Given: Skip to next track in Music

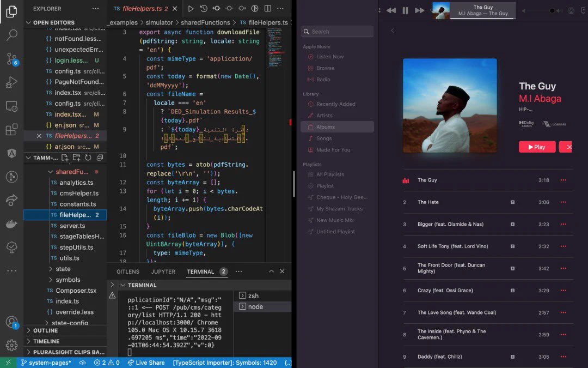Looking at the screenshot, I should [419, 10].
